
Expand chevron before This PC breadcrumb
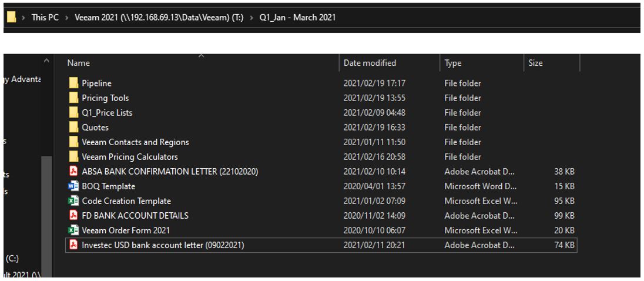[x=24, y=18]
